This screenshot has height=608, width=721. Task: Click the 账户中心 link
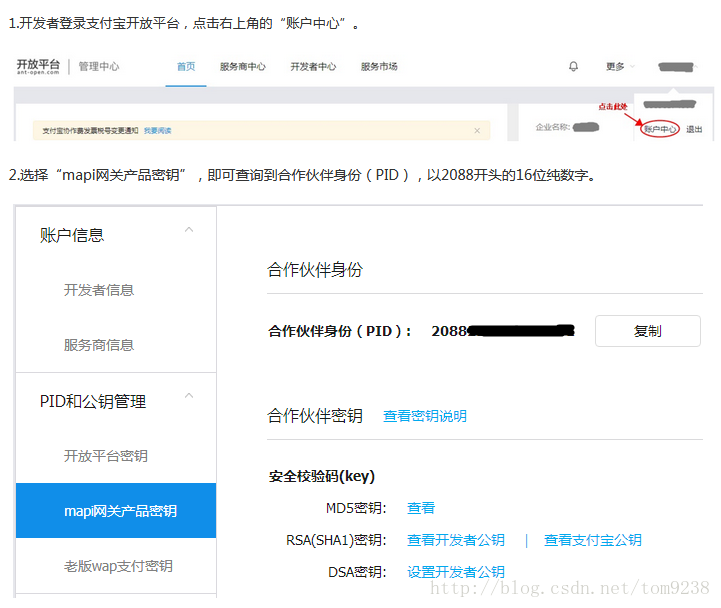(660, 129)
